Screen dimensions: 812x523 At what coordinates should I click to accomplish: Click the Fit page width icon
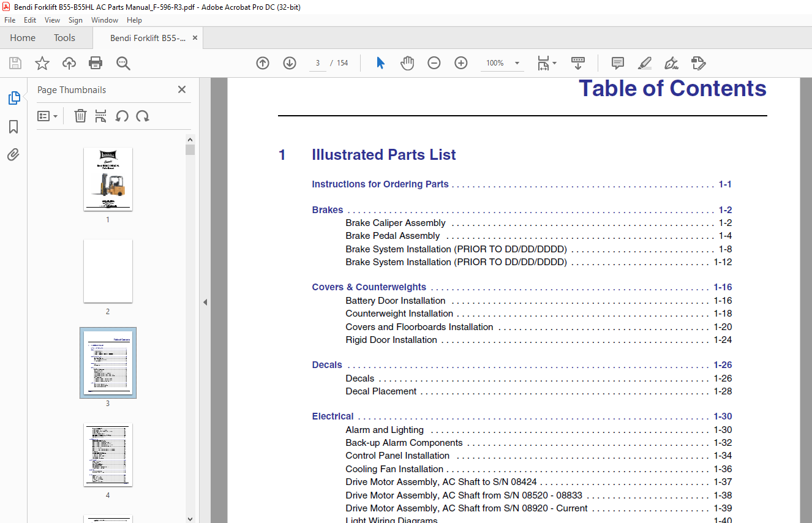(x=543, y=63)
